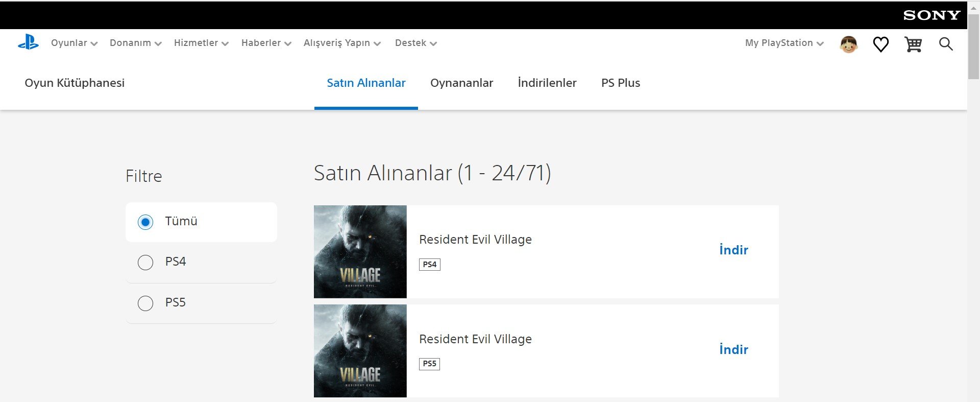Select the Tümü filter radio button
Image resolution: width=980 pixels, height=402 pixels.
[145, 222]
